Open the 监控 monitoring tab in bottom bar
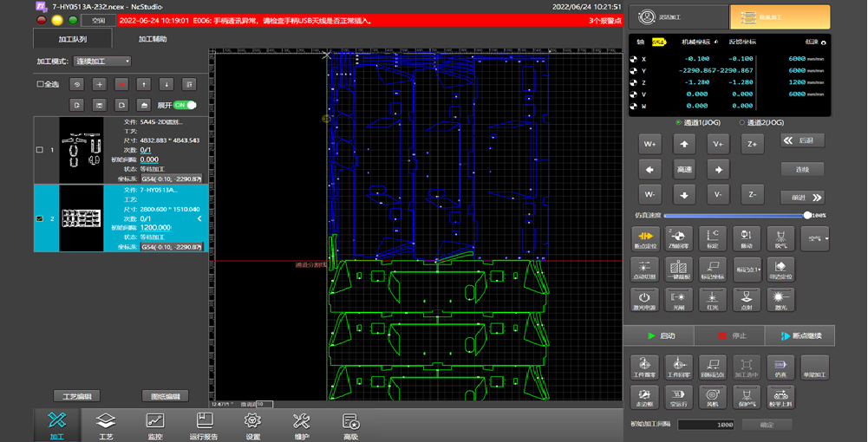The height and width of the screenshot is (442, 868). (x=155, y=424)
